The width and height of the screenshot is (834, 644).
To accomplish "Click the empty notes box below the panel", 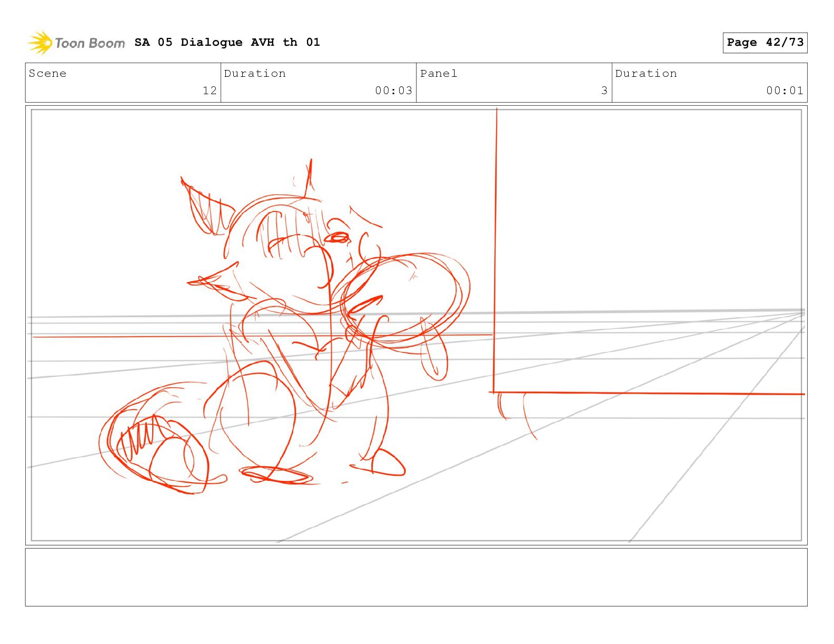I will pyautogui.click(x=416, y=577).
